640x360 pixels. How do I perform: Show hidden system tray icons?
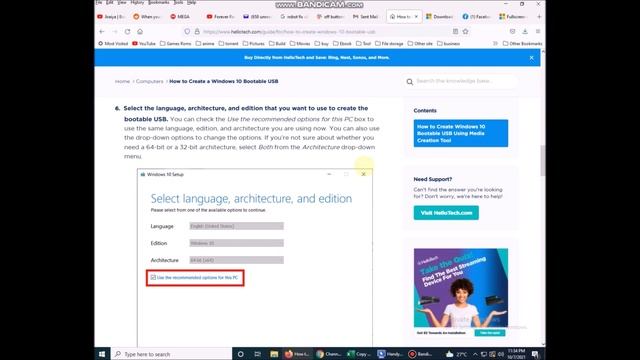point(475,354)
